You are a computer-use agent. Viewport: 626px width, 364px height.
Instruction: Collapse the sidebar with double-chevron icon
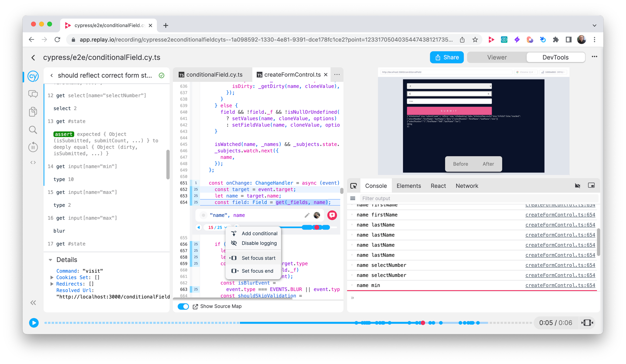[x=33, y=303]
